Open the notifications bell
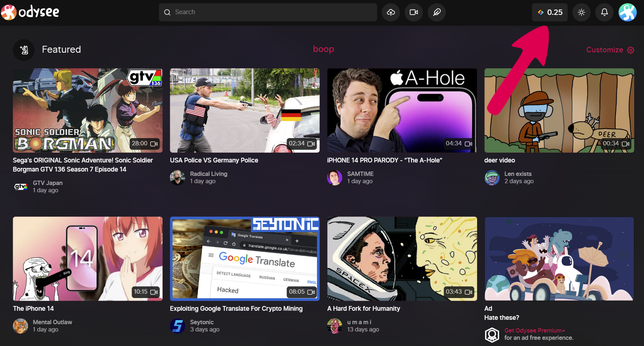644x346 pixels. [604, 12]
